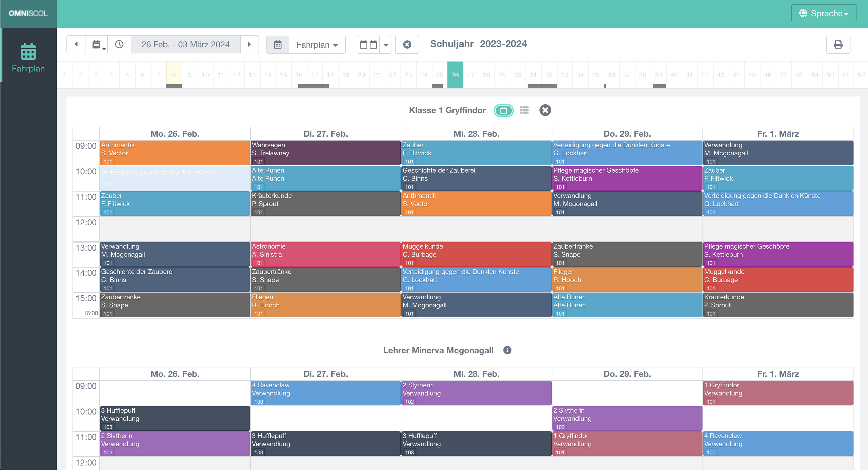Open Fahrplan in the sidebar

tap(28, 58)
